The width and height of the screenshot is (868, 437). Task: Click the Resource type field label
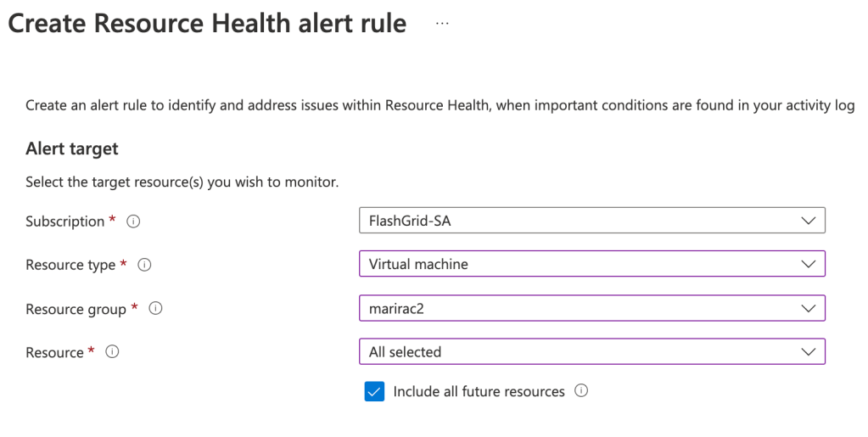coord(70,265)
